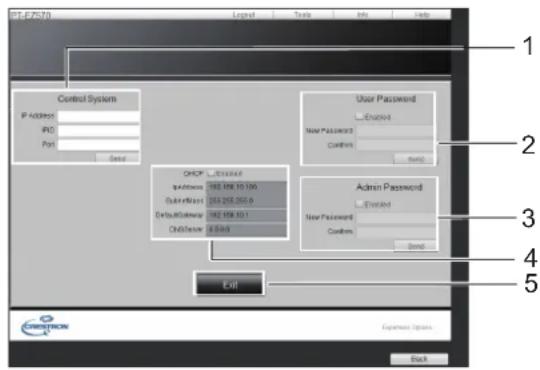The image size is (540, 370).
Task: Click the PT-EZ570 title text
Action: [31, 15]
